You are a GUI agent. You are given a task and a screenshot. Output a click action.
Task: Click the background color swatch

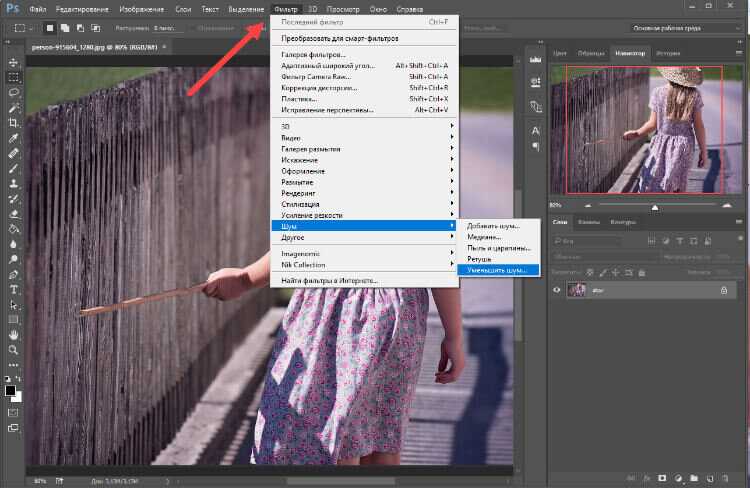pyautogui.click(x=19, y=398)
